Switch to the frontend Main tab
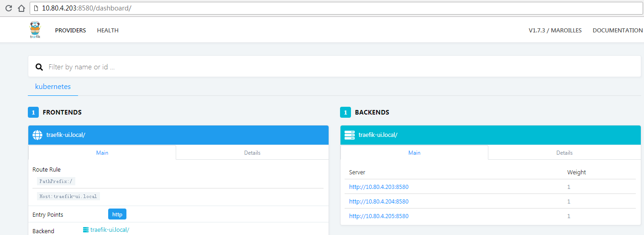The width and height of the screenshot is (644, 235). click(x=102, y=152)
